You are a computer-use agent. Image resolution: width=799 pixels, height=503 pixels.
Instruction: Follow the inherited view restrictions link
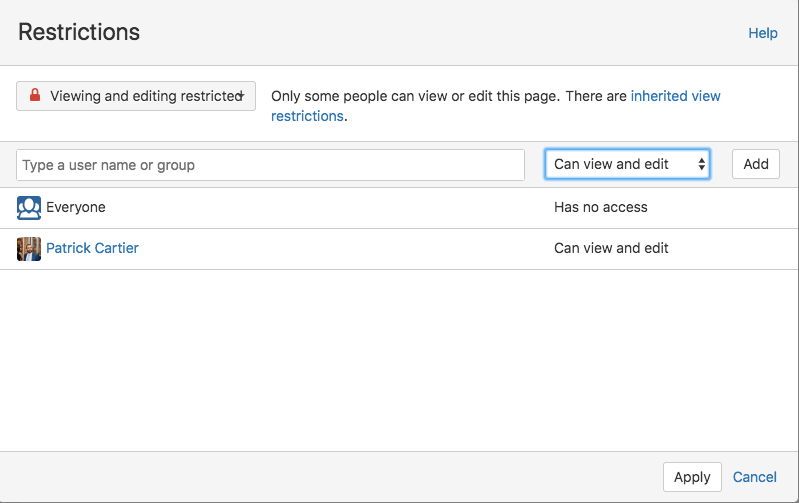point(675,96)
